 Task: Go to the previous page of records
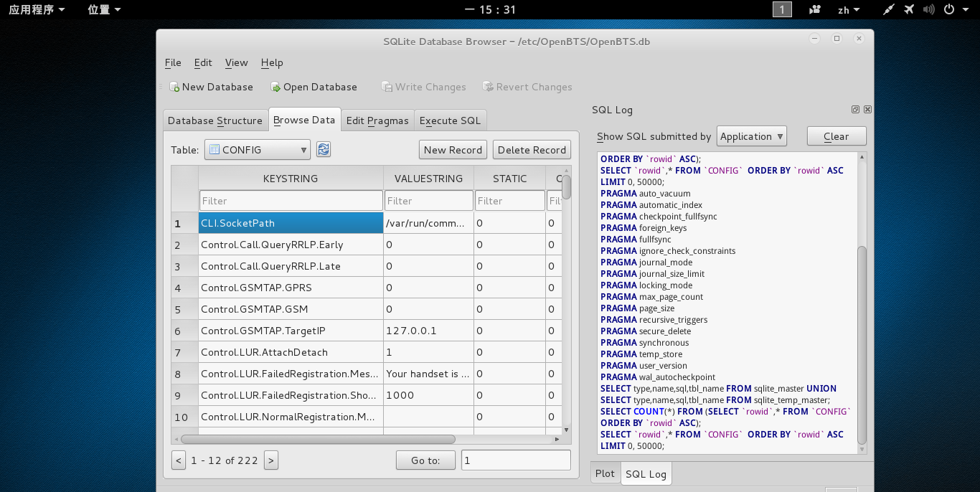tap(179, 460)
